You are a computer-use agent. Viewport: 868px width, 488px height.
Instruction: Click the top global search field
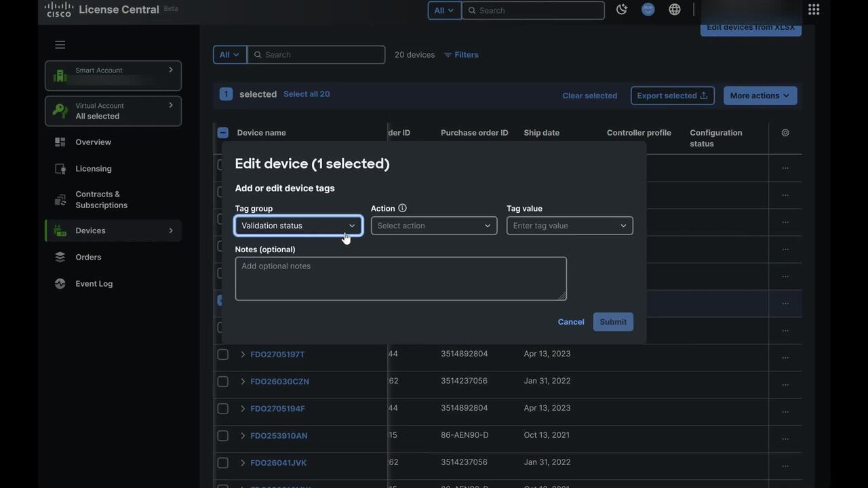tap(533, 10)
